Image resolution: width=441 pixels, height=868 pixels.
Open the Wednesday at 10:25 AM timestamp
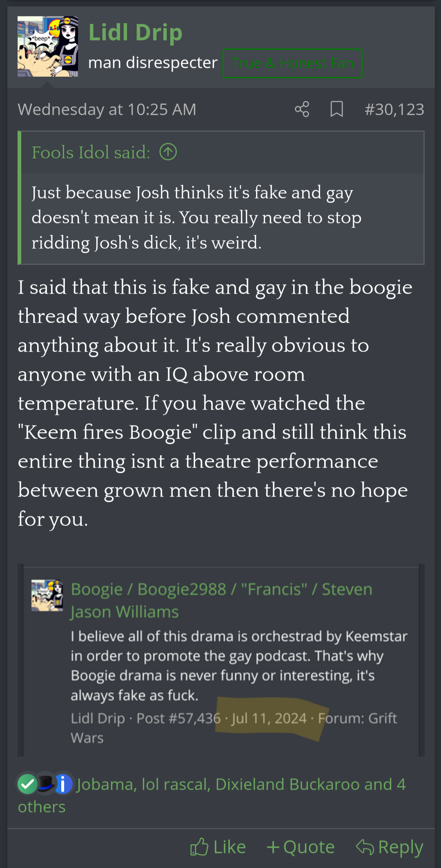107,109
